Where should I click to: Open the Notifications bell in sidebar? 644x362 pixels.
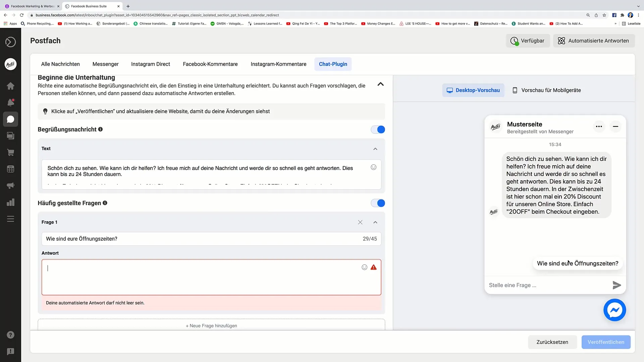10,103
